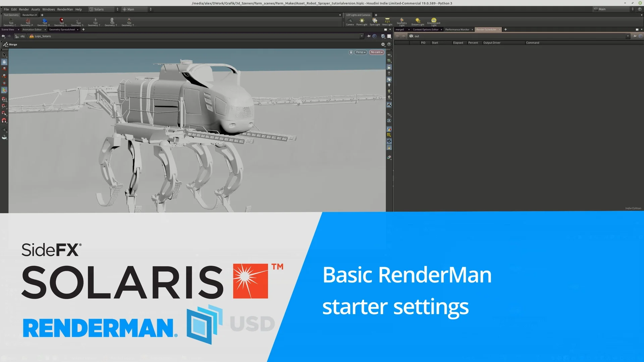The width and height of the screenshot is (644, 362).
Task: Click the Camera shelf tool
Action: pos(350,22)
